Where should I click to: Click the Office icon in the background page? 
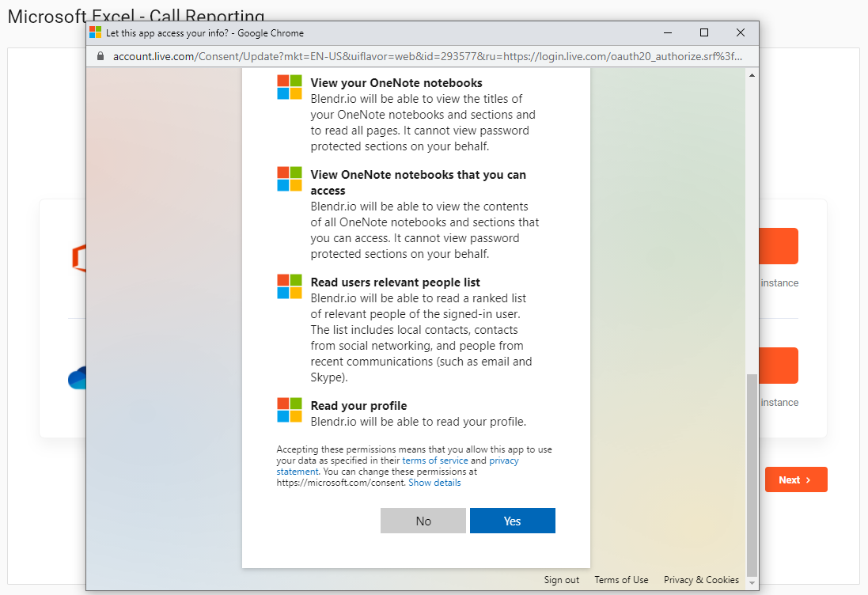[79, 258]
